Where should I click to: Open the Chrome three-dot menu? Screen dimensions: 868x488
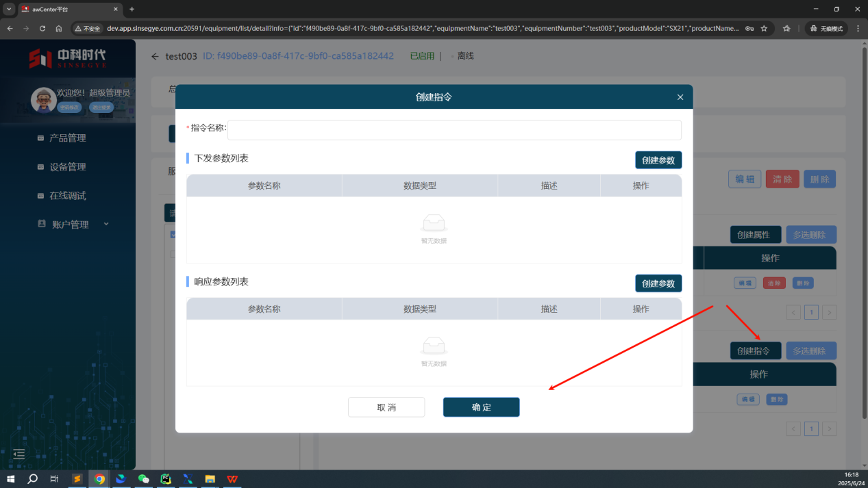[x=858, y=29]
